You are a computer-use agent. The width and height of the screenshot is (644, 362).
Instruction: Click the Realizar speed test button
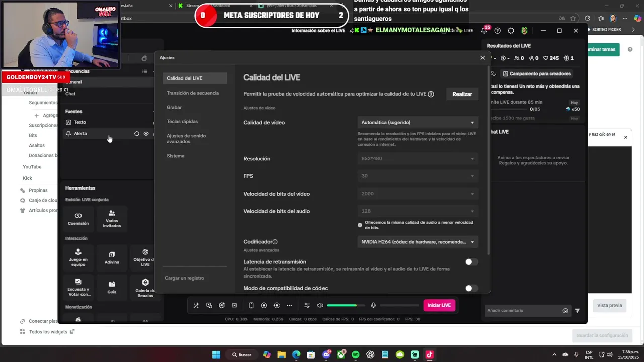[462, 94]
